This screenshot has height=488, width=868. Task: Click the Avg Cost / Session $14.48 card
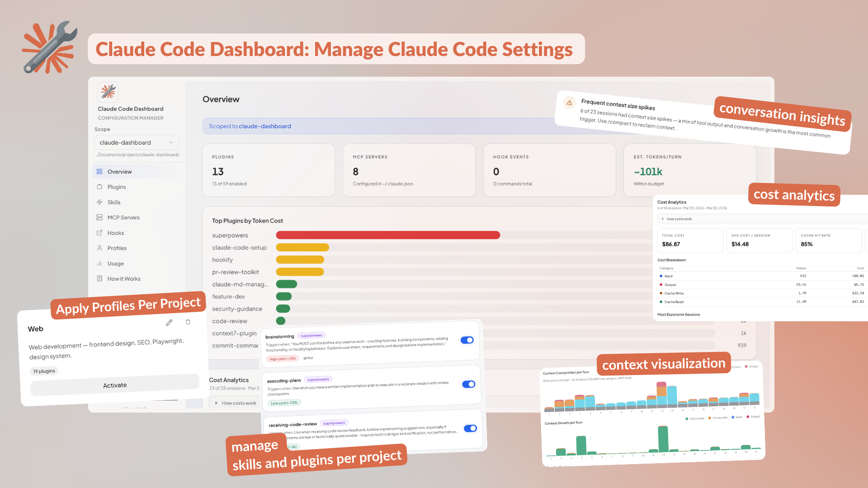click(759, 240)
